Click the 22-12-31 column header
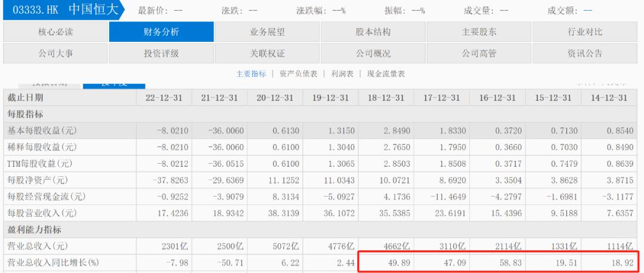Screen dimensions: 644x273 click(x=164, y=98)
